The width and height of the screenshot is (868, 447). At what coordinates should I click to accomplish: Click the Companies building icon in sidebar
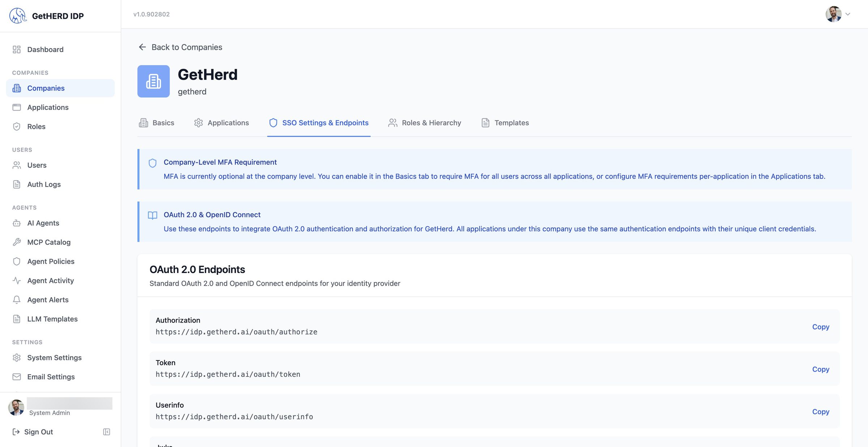[x=17, y=88]
